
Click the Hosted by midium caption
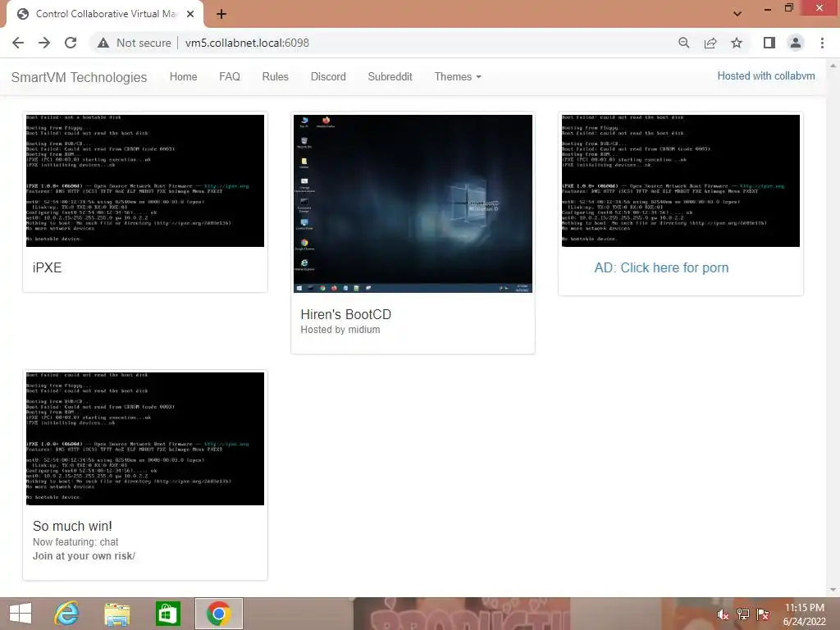point(340,330)
